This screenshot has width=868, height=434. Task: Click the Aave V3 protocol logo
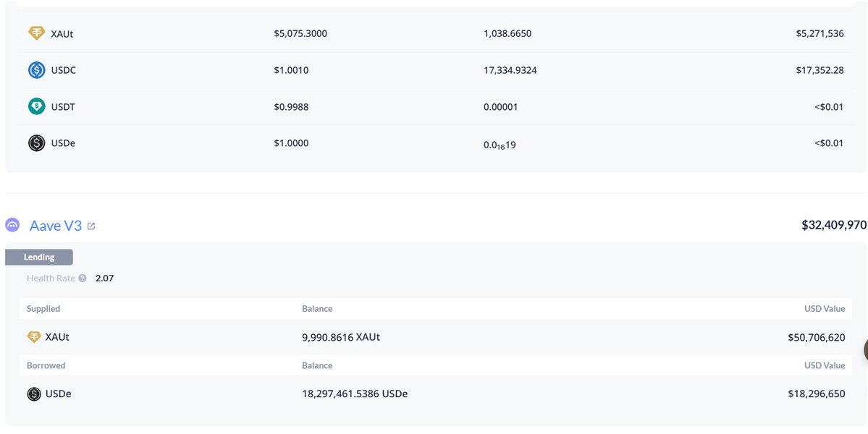pos(13,226)
